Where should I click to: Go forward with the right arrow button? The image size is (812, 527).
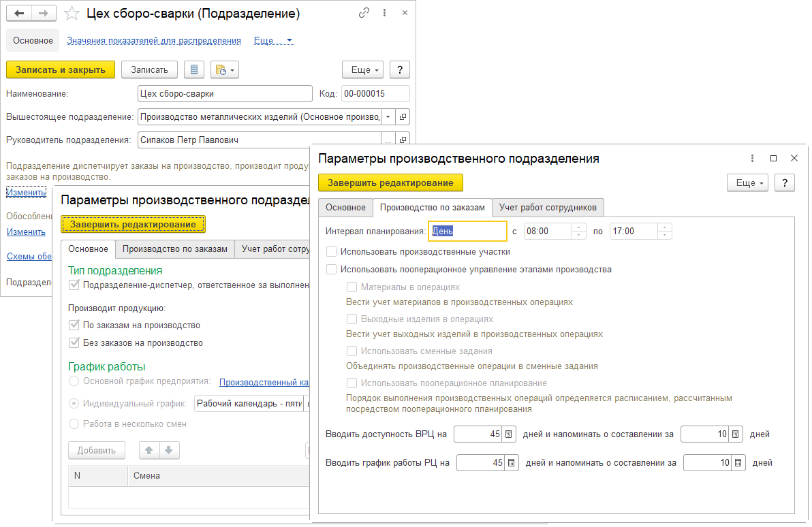pyautogui.click(x=44, y=14)
